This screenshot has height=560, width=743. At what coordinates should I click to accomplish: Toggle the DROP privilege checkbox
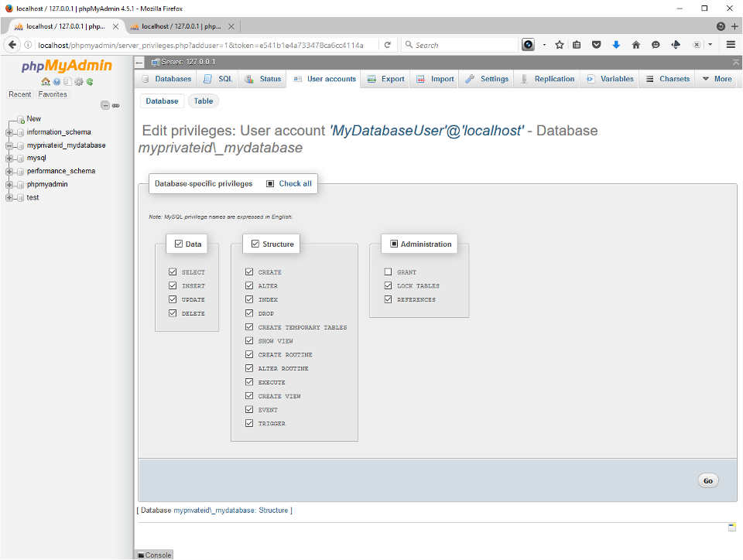point(249,313)
